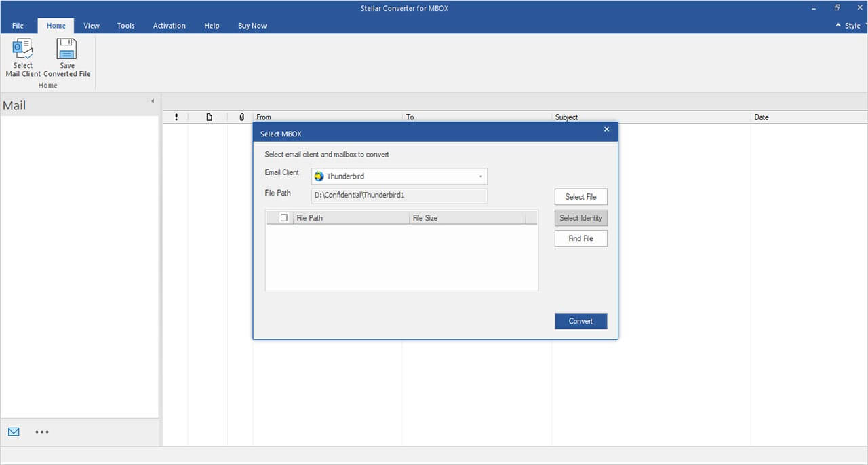868x465 pixels.
Task: Sort by the attachment paperclip column
Action: pyautogui.click(x=241, y=117)
